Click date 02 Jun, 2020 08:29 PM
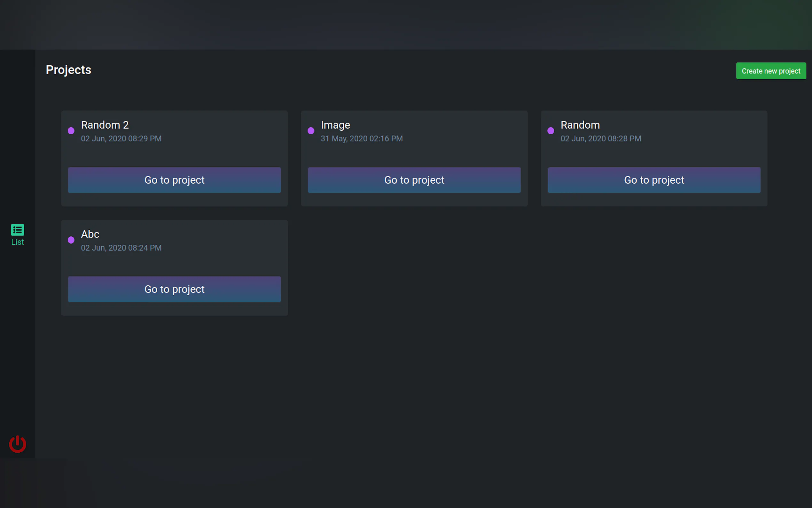Image resolution: width=812 pixels, height=508 pixels. [x=121, y=139]
